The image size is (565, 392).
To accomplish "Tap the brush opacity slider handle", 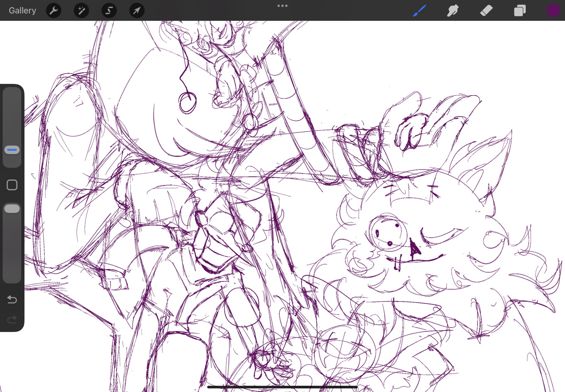I will tap(12, 209).
